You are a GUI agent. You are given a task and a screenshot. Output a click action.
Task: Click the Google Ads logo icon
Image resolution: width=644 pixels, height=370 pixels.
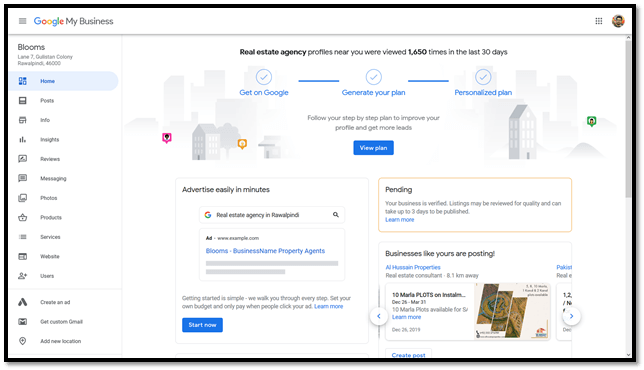[23, 302]
